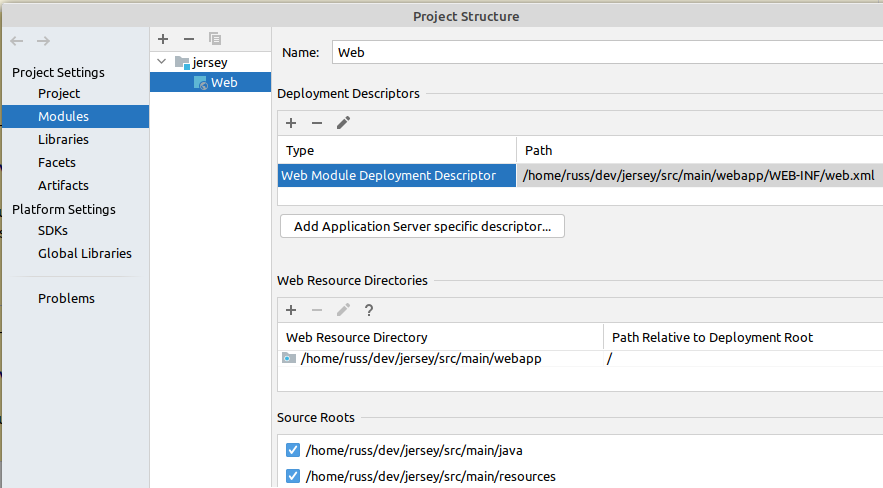This screenshot has width=883, height=488.
Task: Remove the selected deployment descriptor
Action: click(x=317, y=123)
